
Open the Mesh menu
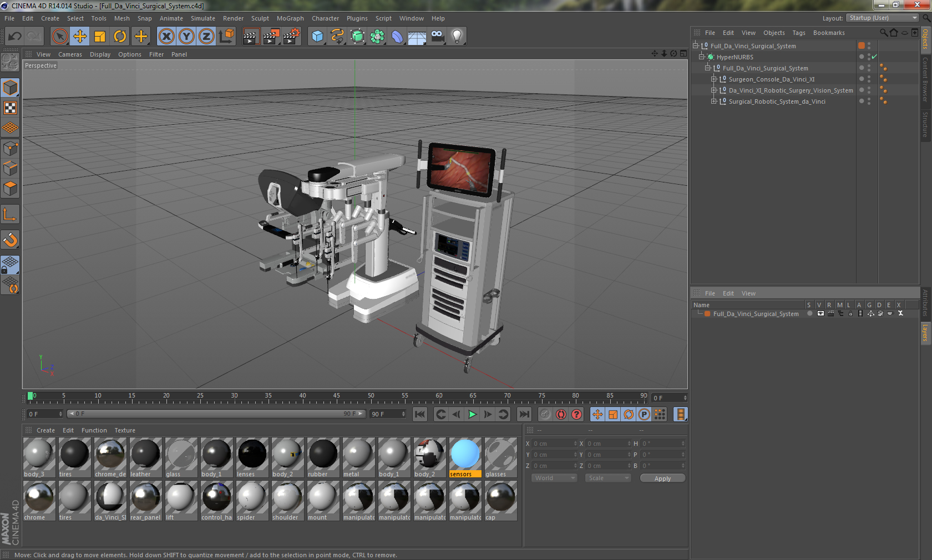pyautogui.click(x=121, y=18)
